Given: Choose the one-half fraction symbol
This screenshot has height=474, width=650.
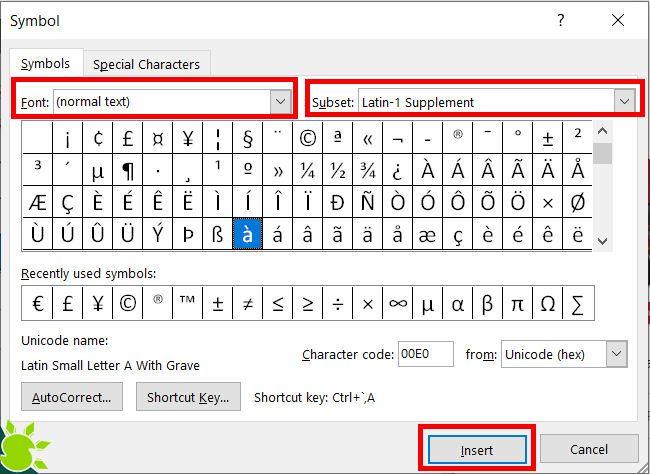Looking at the screenshot, I should (x=338, y=169).
